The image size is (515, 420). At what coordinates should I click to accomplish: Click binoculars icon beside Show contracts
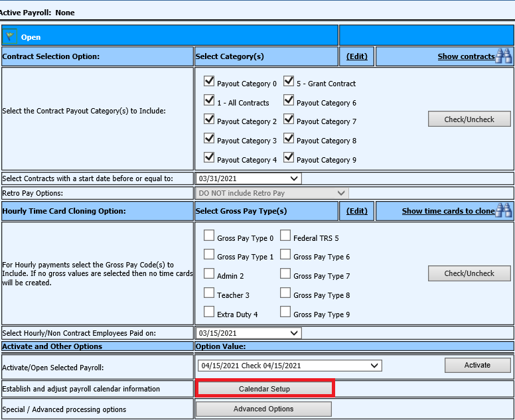point(504,56)
